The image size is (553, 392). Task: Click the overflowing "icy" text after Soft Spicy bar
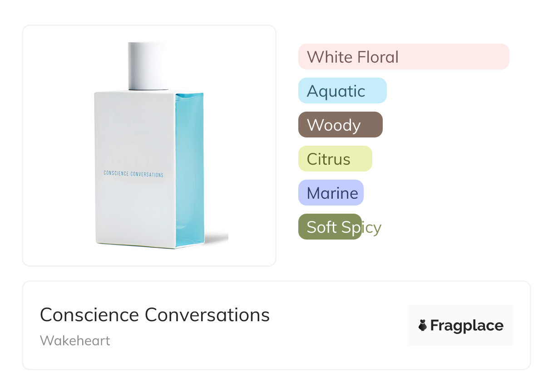372,227
